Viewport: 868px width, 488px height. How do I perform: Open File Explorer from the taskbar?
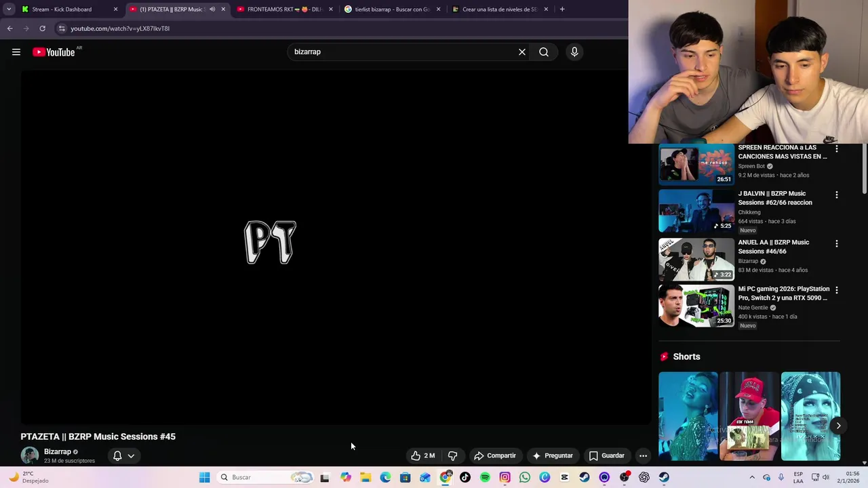pyautogui.click(x=366, y=477)
